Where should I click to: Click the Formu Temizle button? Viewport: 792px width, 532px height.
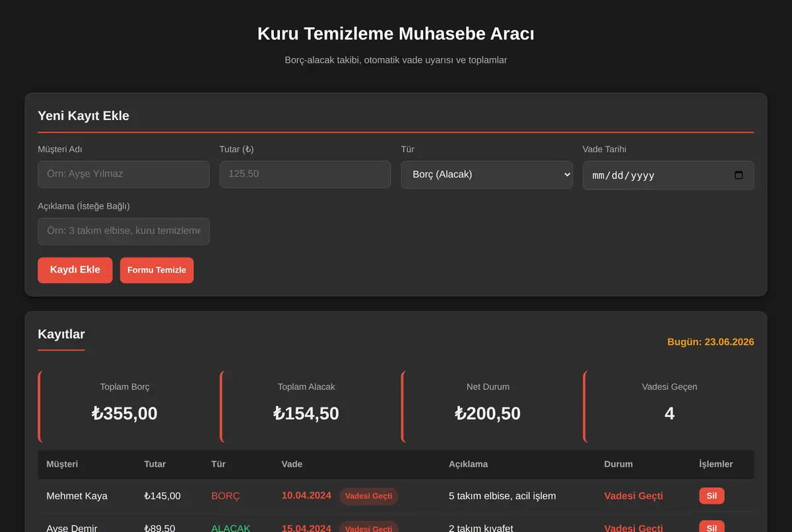[156, 270]
